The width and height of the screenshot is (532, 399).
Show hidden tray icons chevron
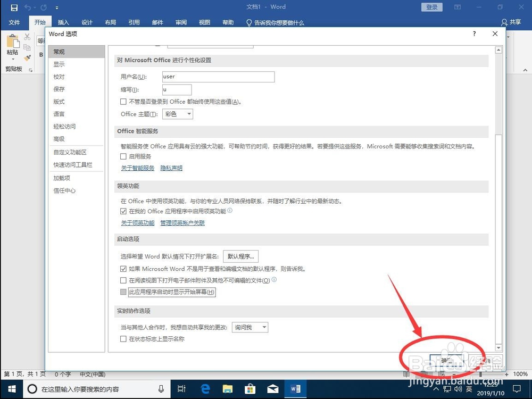pos(436,389)
